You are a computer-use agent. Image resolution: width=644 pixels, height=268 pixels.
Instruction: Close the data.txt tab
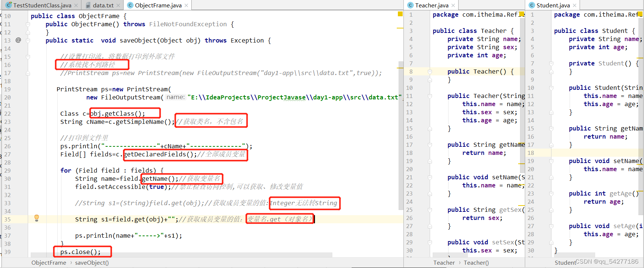click(118, 6)
